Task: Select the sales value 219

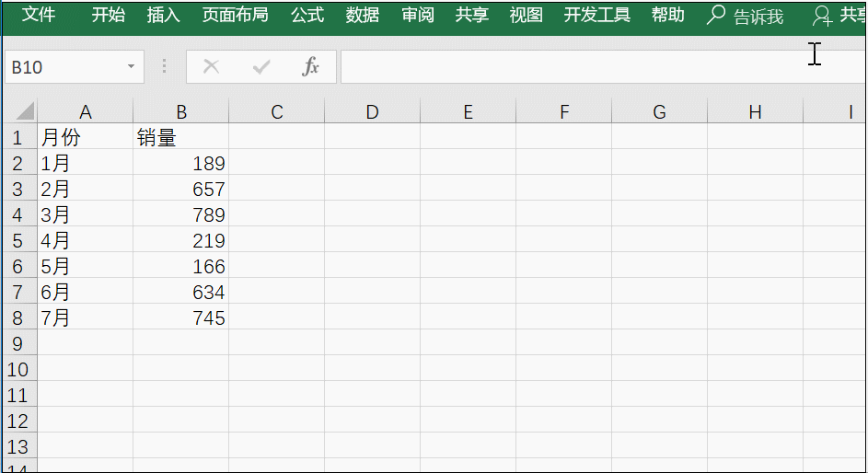Action: tap(181, 240)
